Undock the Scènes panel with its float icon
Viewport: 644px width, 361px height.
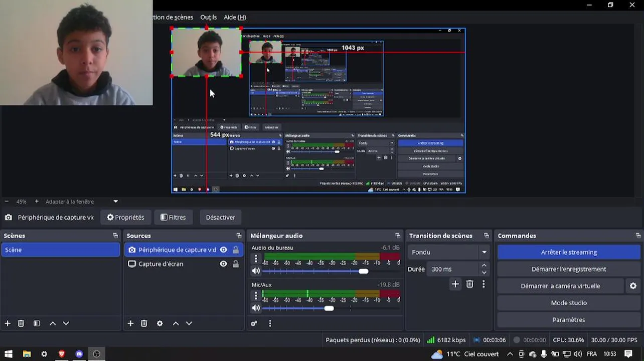115,236
